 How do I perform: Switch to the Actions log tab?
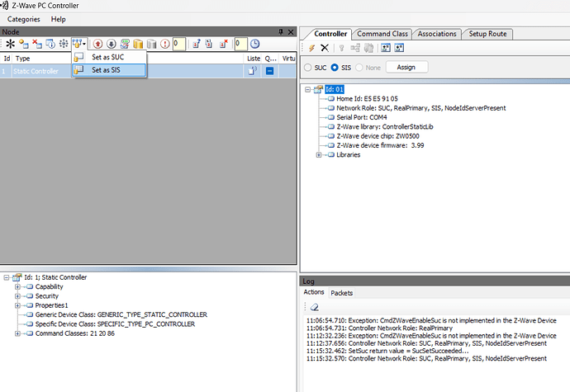click(x=314, y=292)
